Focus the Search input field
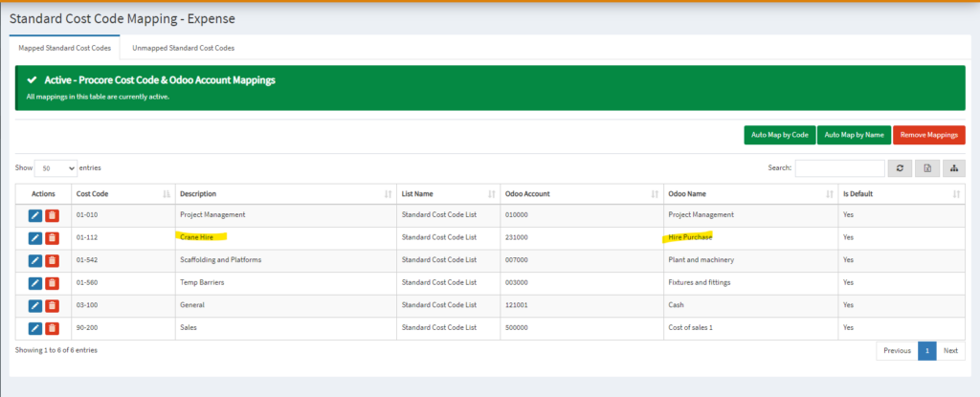The image size is (980, 397). click(839, 168)
